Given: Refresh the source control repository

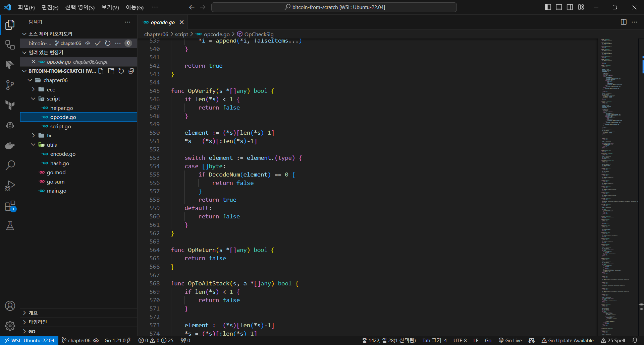Looking at the screenshot, I should [x=108, y=43].
